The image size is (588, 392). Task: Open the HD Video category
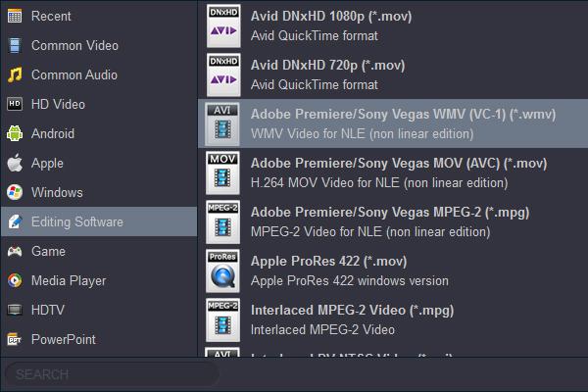pyautogui.click(x=99, y=104)
